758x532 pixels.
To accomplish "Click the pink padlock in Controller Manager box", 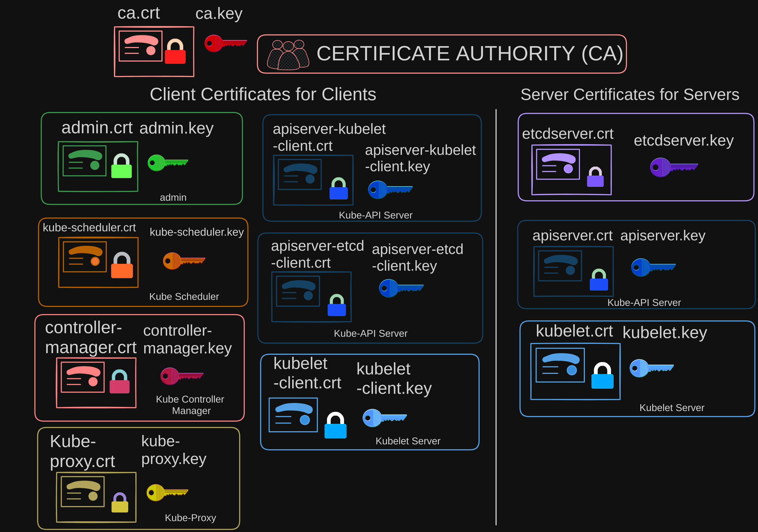I will 120,382.
